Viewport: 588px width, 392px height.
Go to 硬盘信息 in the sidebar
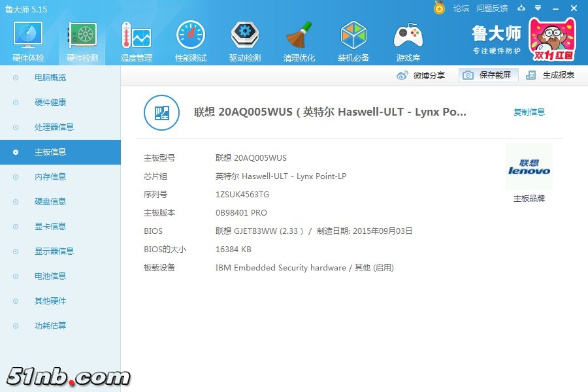50,202
